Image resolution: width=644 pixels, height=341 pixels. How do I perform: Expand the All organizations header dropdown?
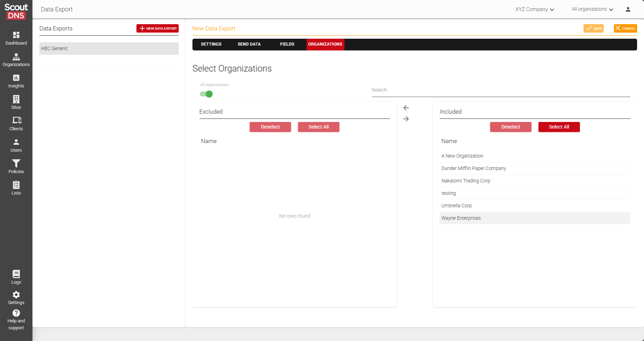[x=592, y=9]
